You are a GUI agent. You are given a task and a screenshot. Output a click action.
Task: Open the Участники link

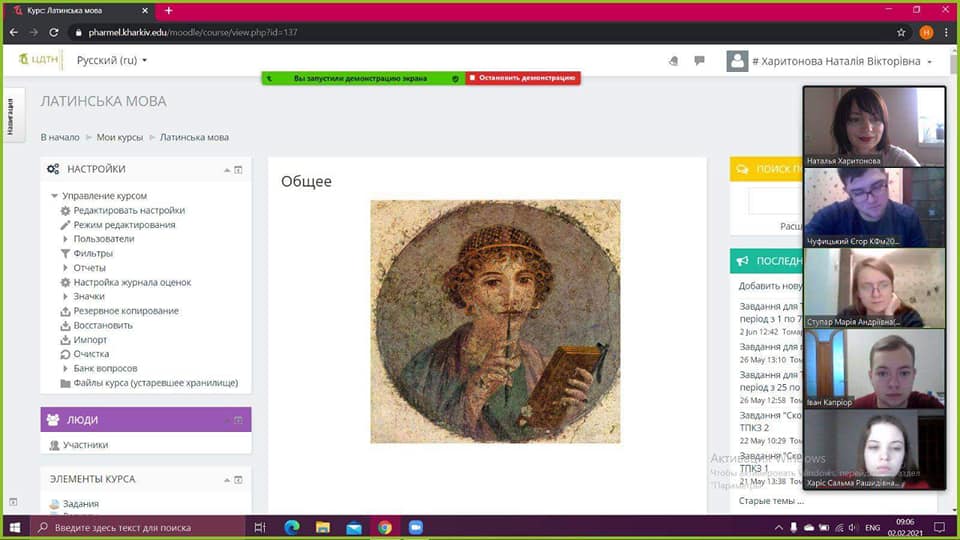pos(85,445)
